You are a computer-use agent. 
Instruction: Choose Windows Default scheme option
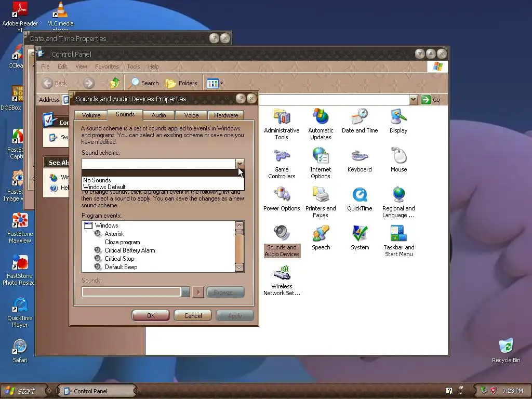[x=163, y=187]
